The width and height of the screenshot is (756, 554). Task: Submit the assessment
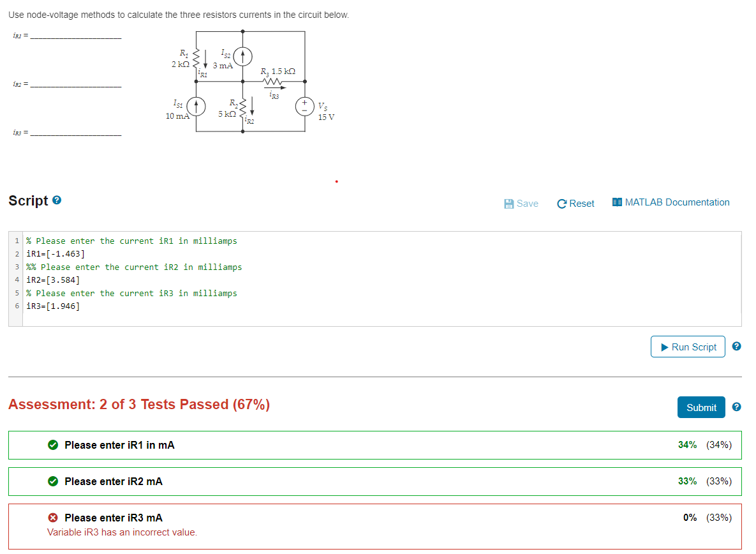(x=701, y=407)
